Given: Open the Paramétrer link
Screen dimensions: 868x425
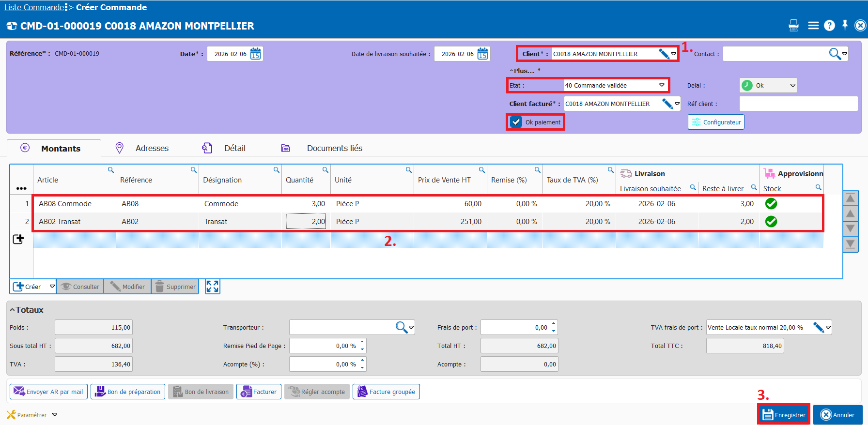Looking at the screenshot, I should tap(31, 415).
